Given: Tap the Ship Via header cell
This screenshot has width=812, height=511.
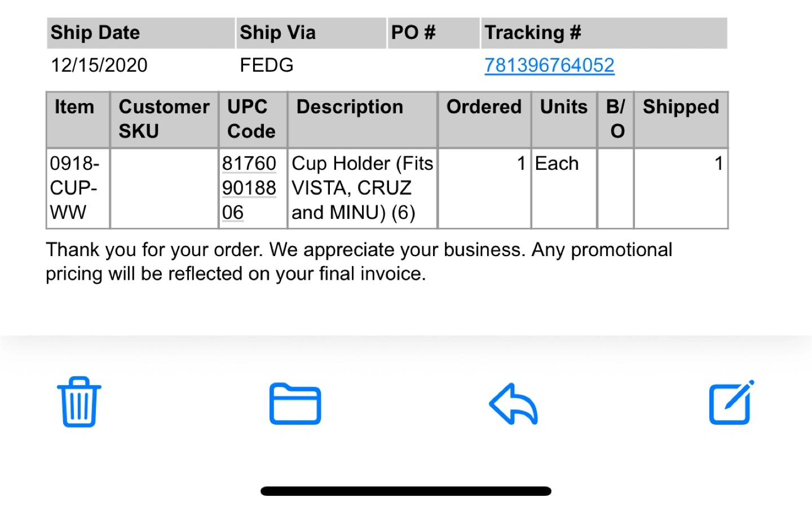Looking at the screenshot, I should [x=311, y=33].
